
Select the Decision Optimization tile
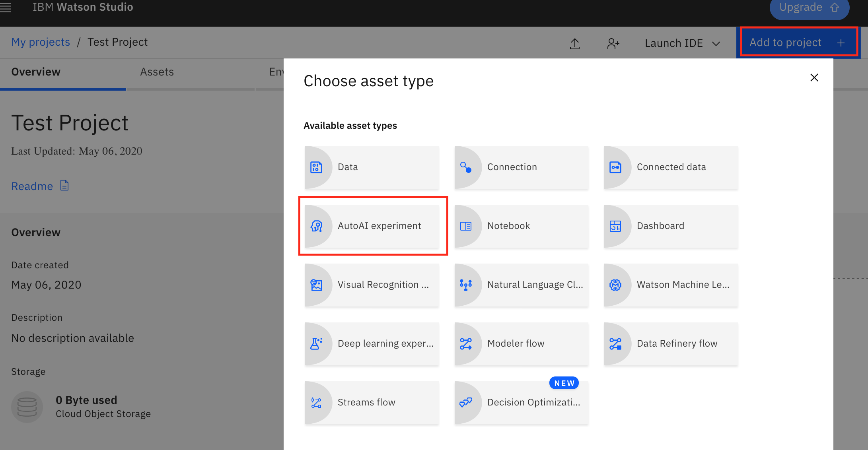coord(521,403)
